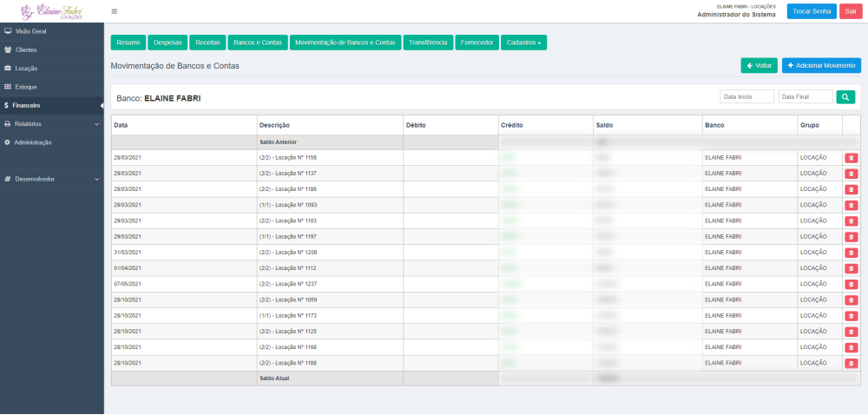
Task: Delete the Locação Nº 1173 row
Action: click(x=851, y=316)
